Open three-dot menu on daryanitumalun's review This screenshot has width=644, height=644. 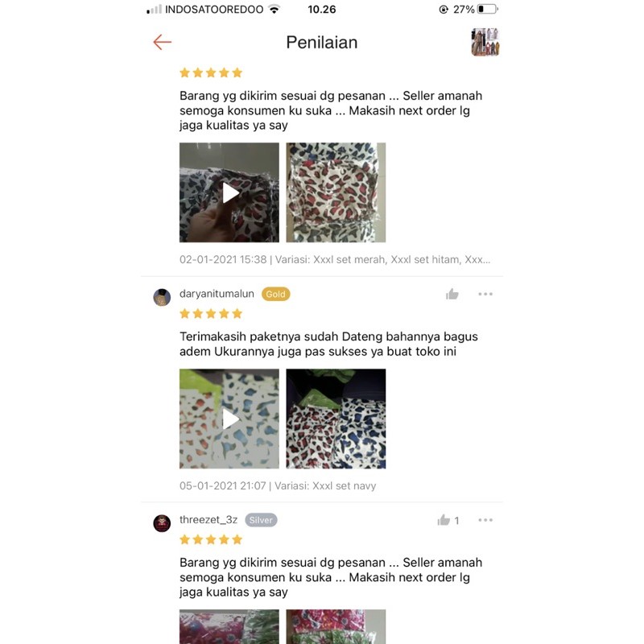[x=485, y=294]
